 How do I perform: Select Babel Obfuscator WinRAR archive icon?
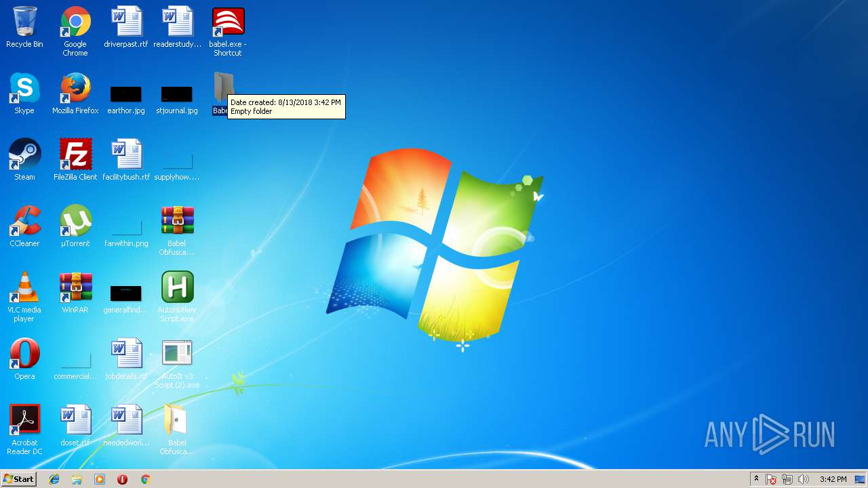click(177, 222)
